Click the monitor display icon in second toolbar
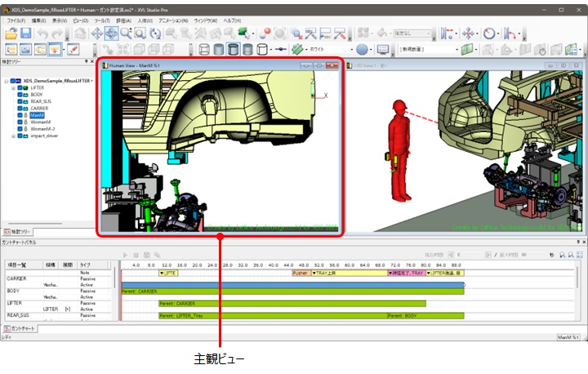Image resolution: width=588 pixels, height=374 pixels. [383, 49]
